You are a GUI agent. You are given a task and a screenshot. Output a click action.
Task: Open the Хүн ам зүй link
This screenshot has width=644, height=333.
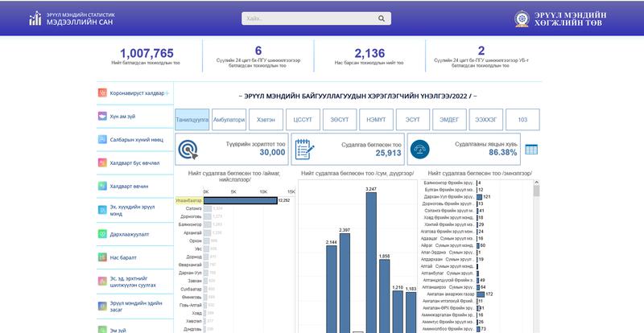pos(122,117)
